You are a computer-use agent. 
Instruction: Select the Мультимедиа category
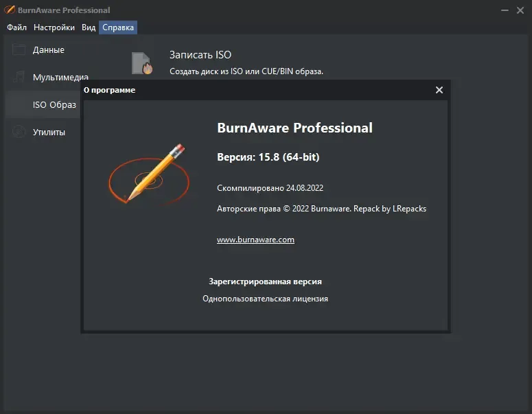(60, 78)
